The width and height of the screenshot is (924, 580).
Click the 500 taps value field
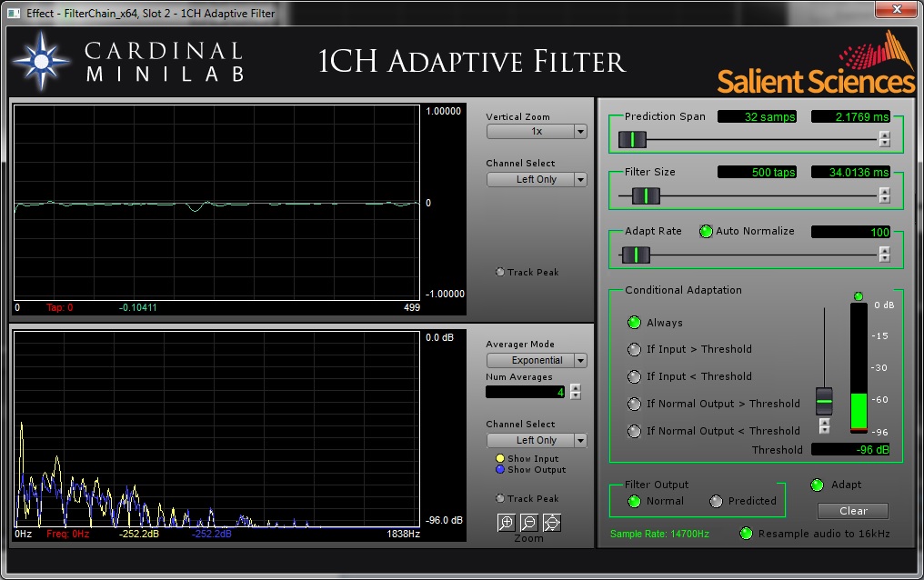pyautogui.click(x=758, y=172)
